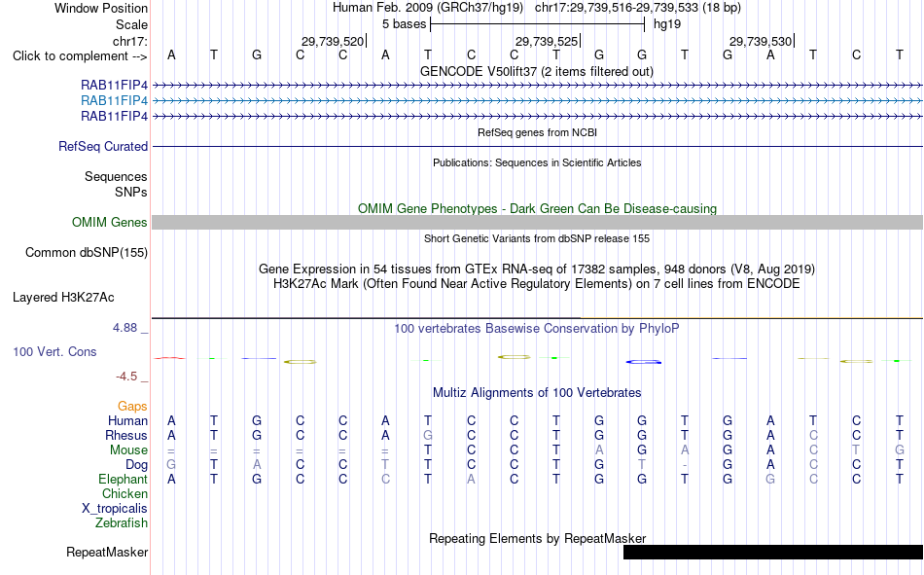Click the 'Click to complement -->' label
924x575 pixels.
pos(80,56)
